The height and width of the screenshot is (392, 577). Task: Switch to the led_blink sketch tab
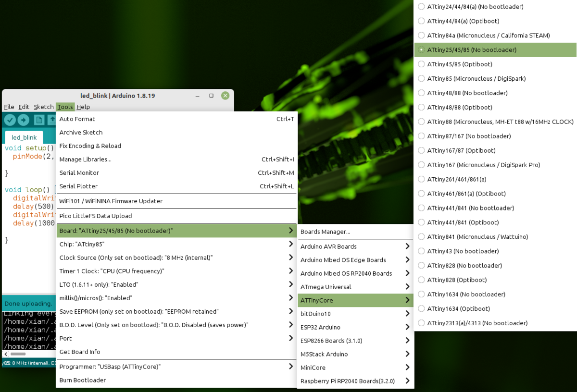coord(24,137)
